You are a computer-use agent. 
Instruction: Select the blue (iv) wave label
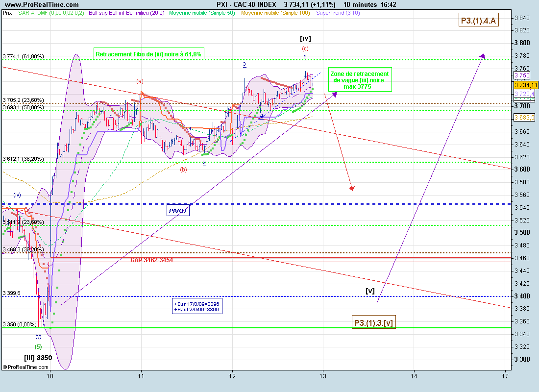17,195
